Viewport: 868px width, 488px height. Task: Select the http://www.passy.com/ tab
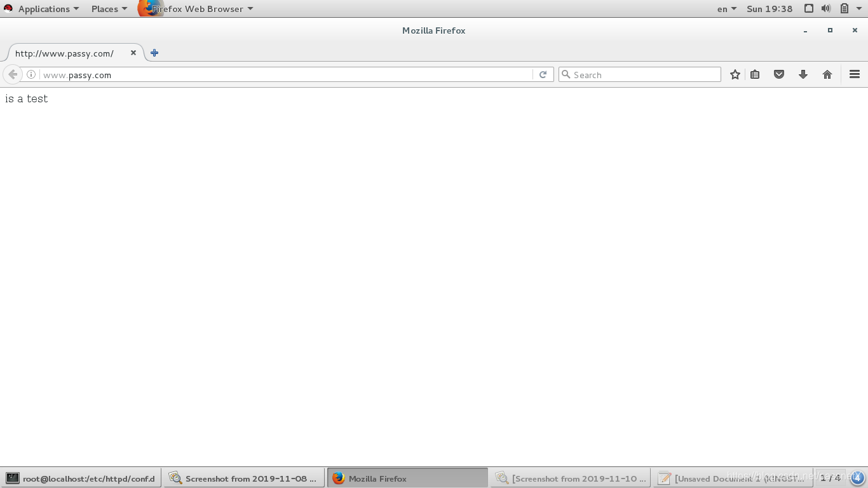[x=72, y=53]
